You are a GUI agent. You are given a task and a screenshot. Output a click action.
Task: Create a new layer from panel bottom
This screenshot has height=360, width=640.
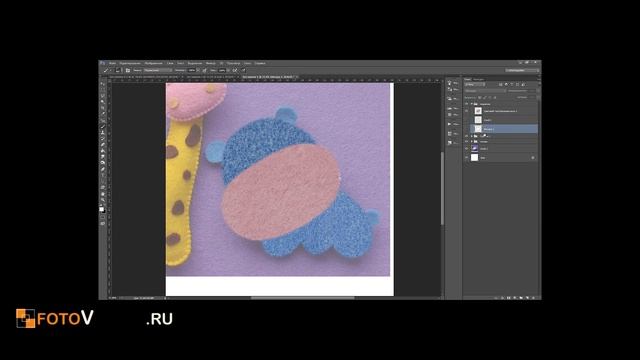point(527,298)
